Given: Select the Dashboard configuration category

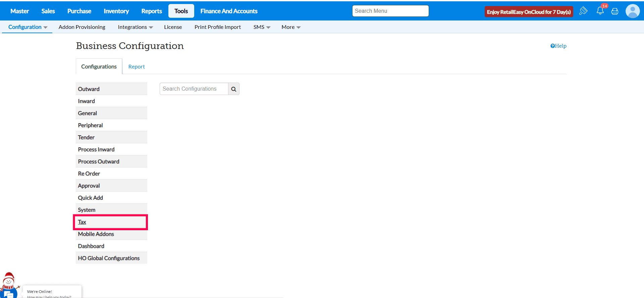Looking at the screenshot, I should coord(111,246).
